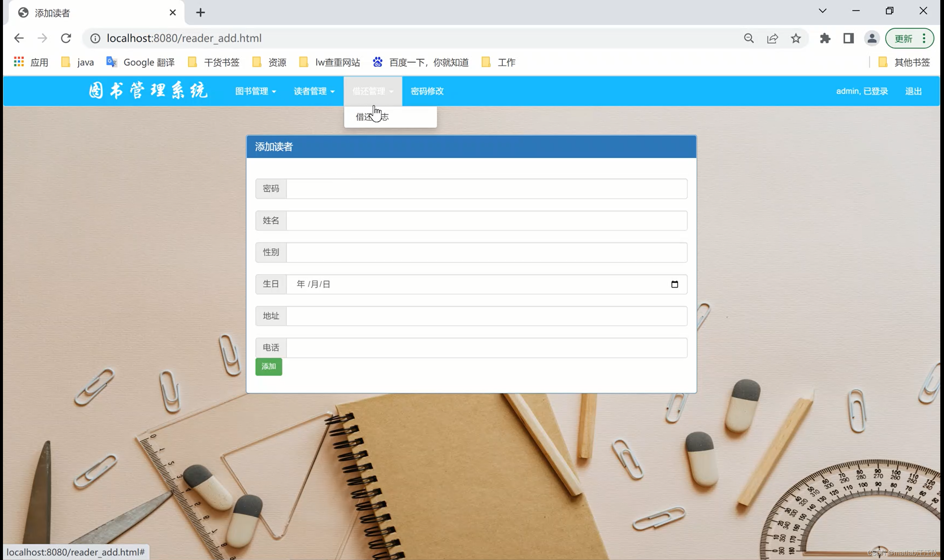Expand the 读者管理 dropdown menu
The image size is (944, 560).
point(314,91)
